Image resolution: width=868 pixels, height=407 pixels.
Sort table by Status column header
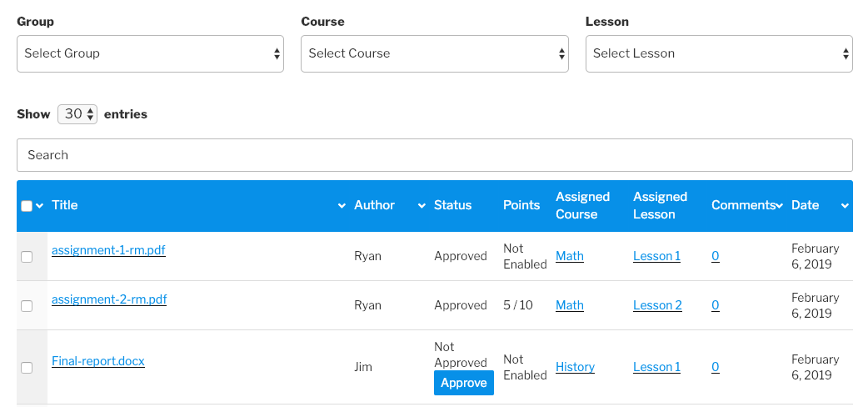[x=452, y=205]
